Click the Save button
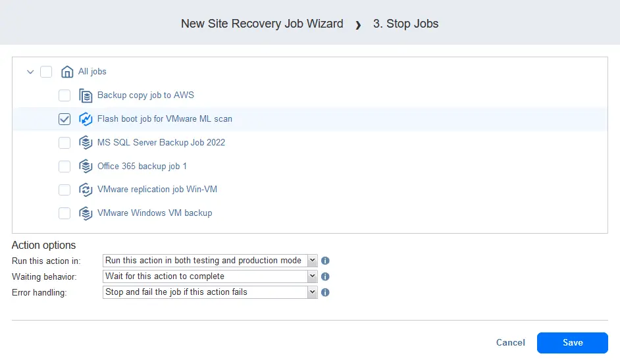The height and width of the screenshot is (364, 620). coord(572,343)
